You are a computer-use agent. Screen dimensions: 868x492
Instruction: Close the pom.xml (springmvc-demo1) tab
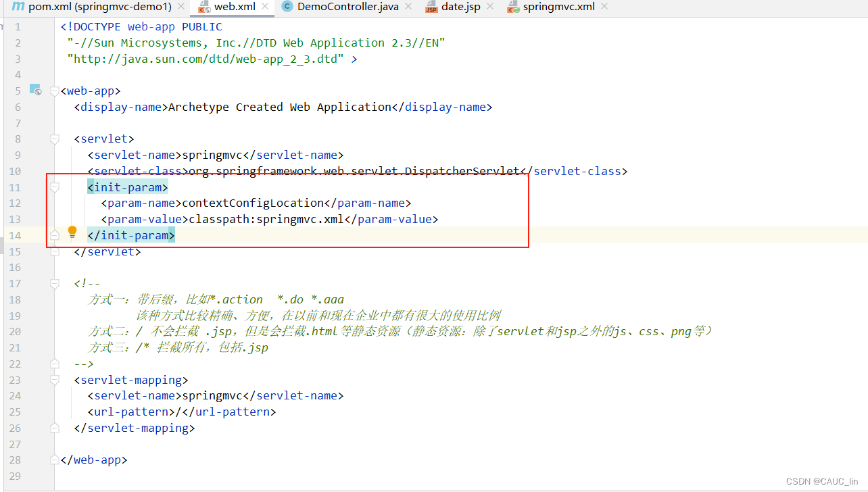[181, 7]
